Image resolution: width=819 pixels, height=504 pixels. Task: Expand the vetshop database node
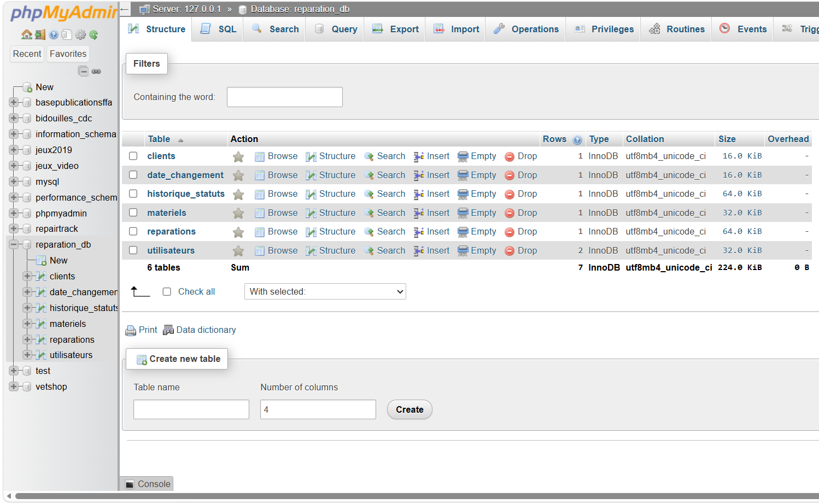click(x=14, y=386)
